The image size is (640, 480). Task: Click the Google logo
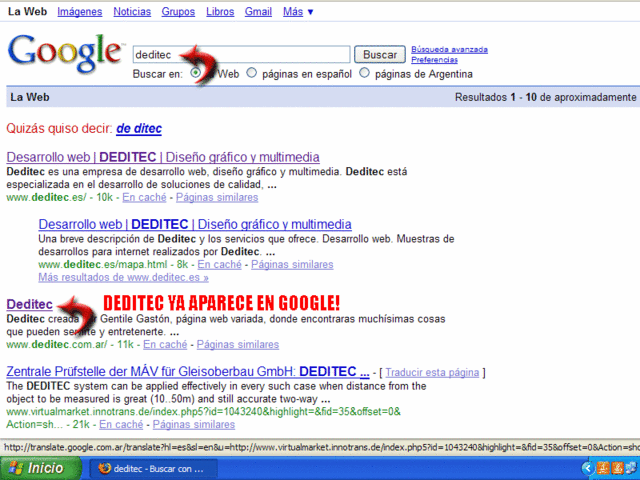[64, 53]
